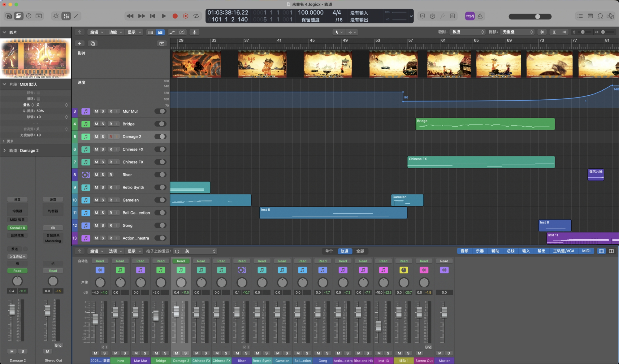The height and width of the screenshot is (364, 619).
Task: Click the 均衡器 EQ button for Damage 2 strip
Action: point(17,211)
